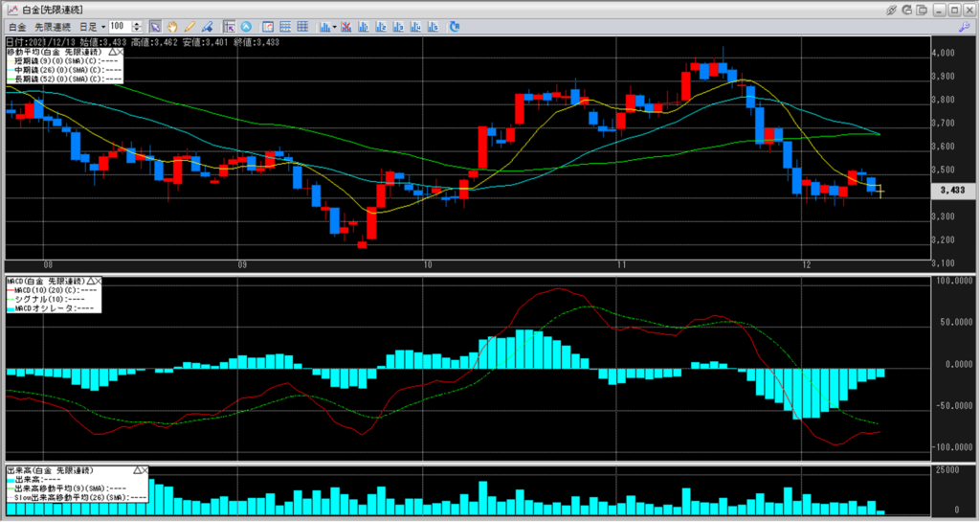Click the MACD axis value 100.0000

(x=952, y=281)
